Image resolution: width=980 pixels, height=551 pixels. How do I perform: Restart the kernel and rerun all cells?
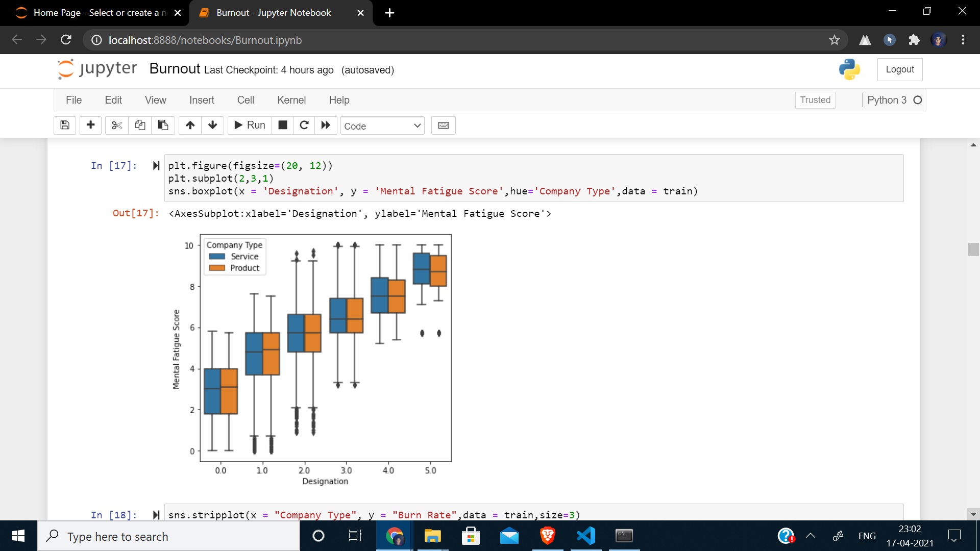[326, 126]
